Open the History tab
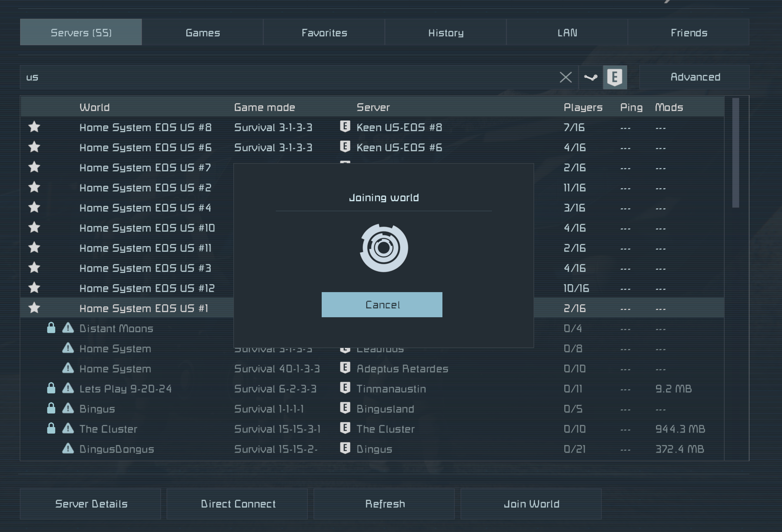The height and width of the screenshot is (532, 782). tap(446, 33)
